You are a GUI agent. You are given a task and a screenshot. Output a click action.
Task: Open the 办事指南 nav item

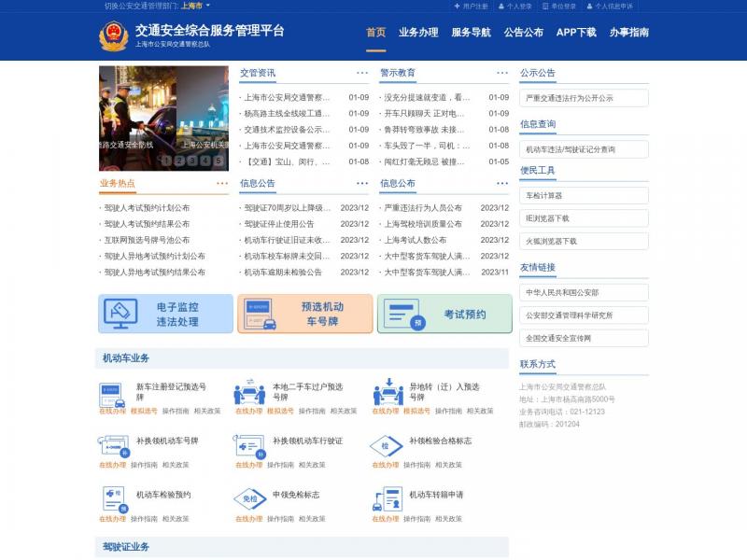click(629, 33)
